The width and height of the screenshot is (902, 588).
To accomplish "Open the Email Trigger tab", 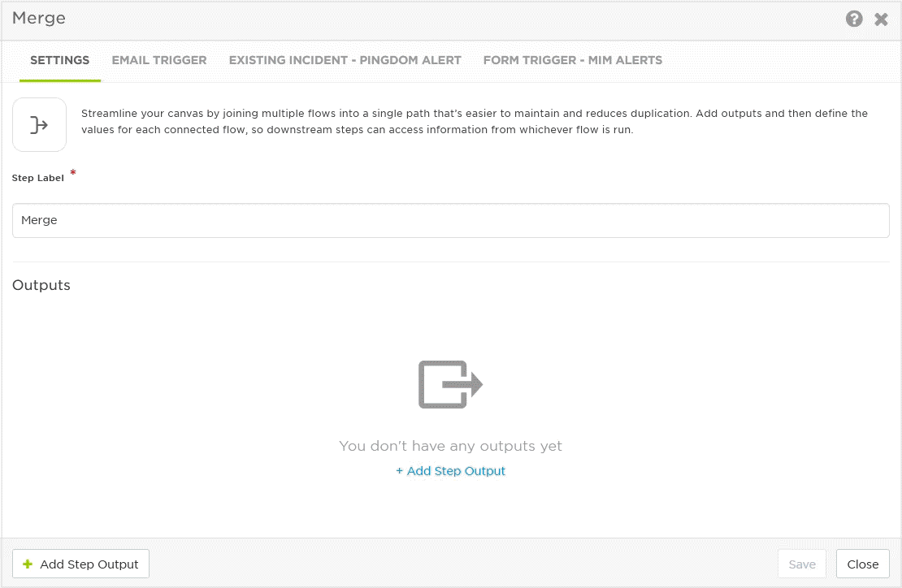I will point(159,60).
